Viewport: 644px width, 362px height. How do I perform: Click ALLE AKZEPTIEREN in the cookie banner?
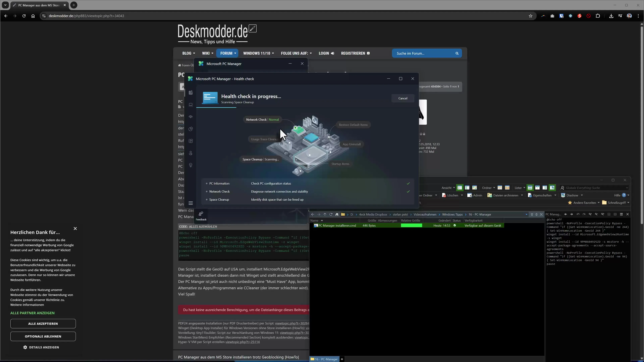pos(43,323)
